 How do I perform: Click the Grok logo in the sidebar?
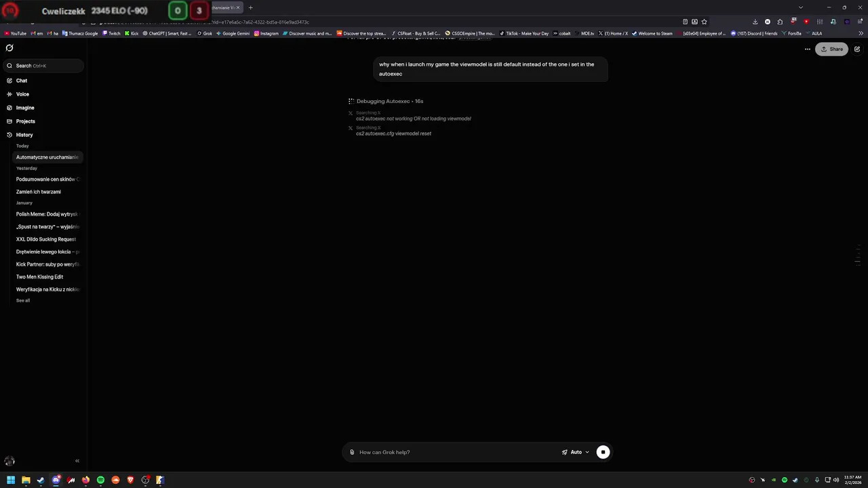point(9,48)
